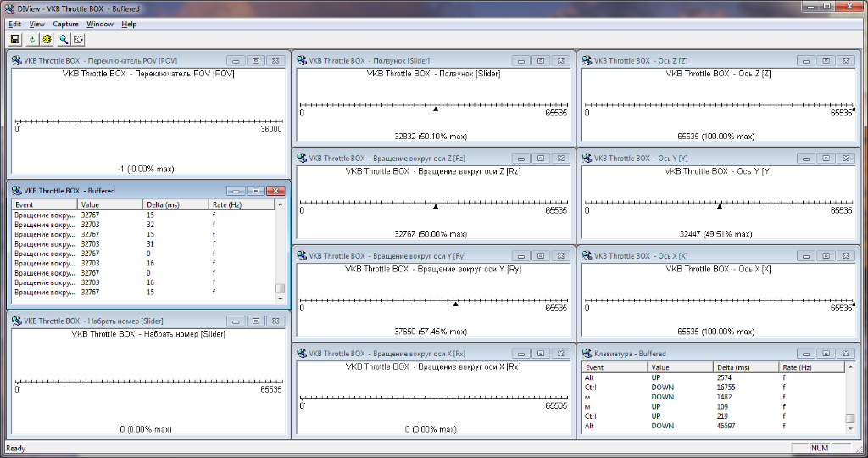Screen dimensions: 868x458
Task: Click the magnifying glass toolbar icon
Action: [64, 39]
